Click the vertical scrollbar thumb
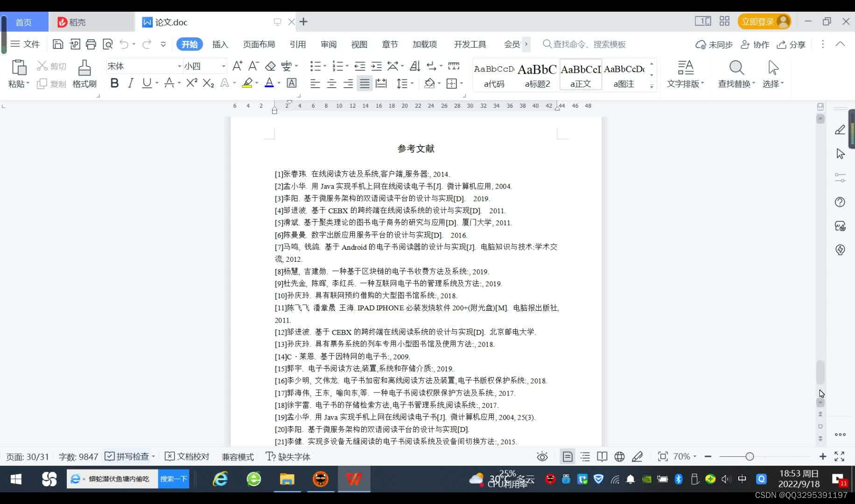855x504 pixels. coord(820,372)
